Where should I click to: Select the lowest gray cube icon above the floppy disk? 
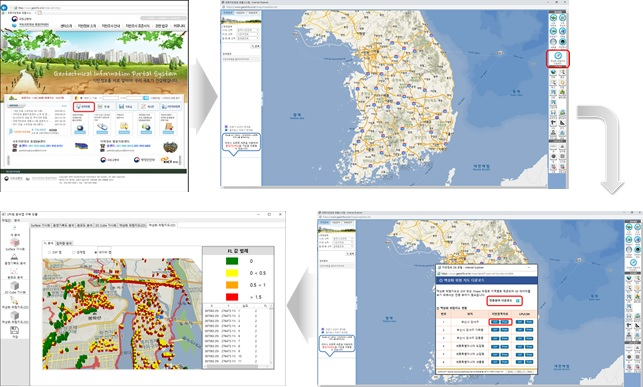[14, 315]
